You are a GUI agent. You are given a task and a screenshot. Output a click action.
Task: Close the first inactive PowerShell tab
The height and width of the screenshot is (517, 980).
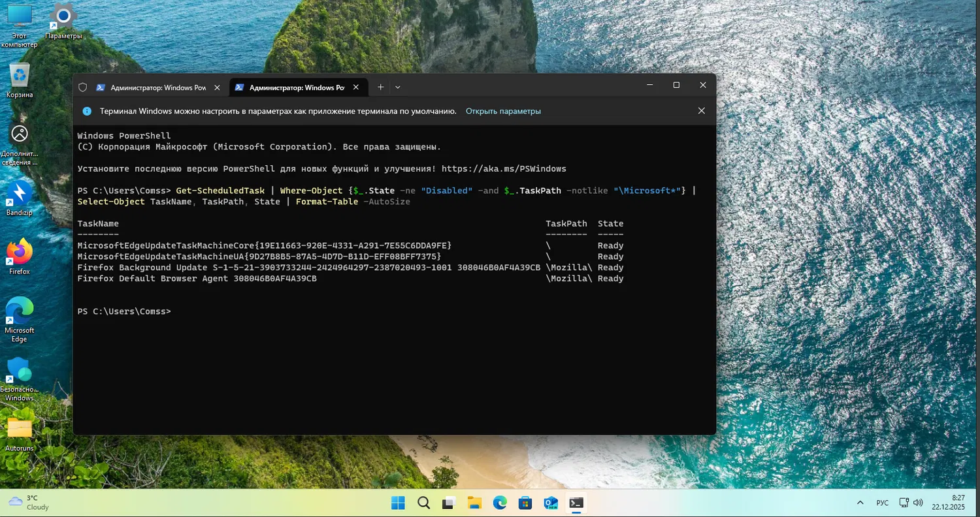coord(218,87)
